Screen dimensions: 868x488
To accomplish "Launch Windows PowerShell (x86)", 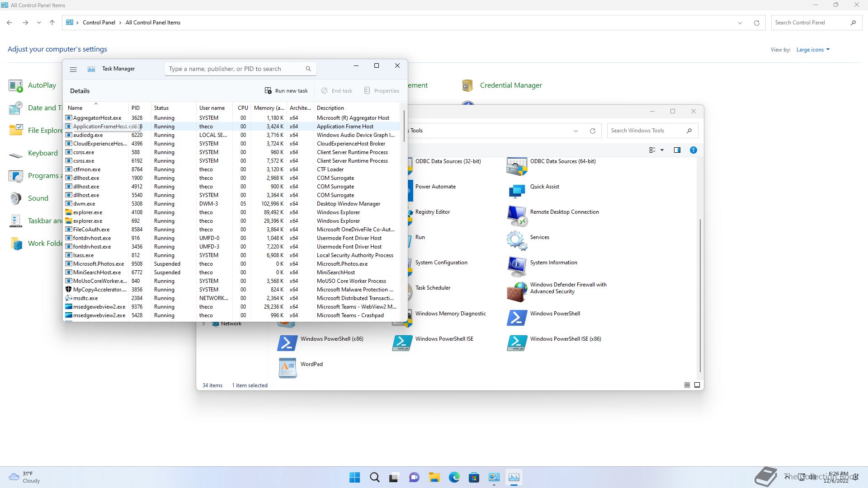I will pos(321,343).
